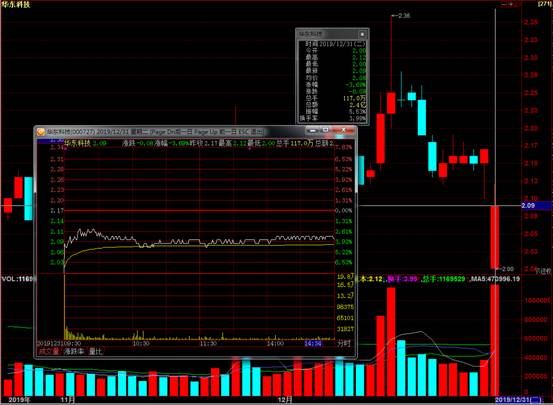Click the 14:00 label on intraday axis
The height and width of the screenshot is (405, 553).
click(275, 343)
